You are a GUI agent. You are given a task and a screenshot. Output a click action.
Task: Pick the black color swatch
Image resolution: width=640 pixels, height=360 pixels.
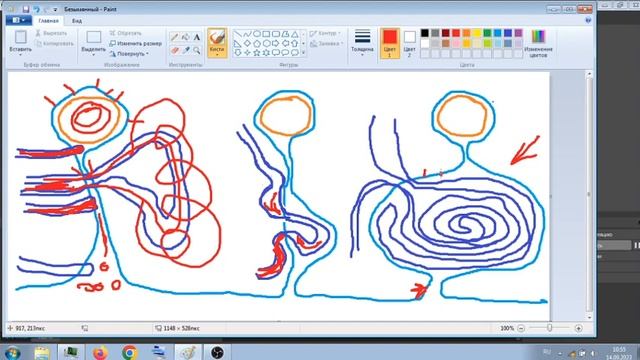point(425,33)
